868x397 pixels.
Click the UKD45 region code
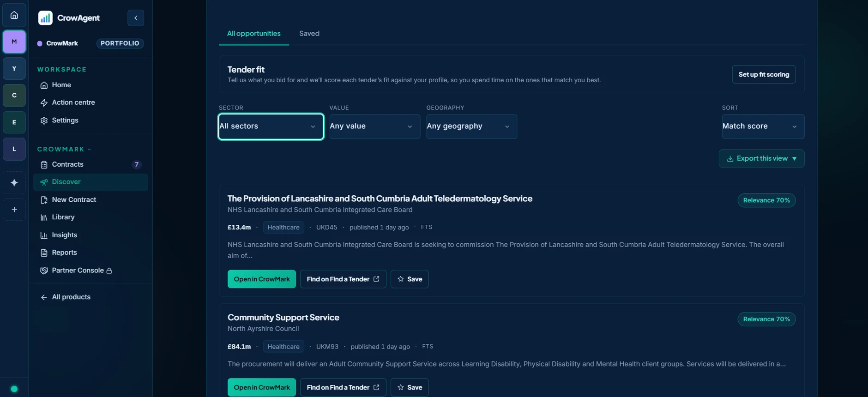click(x=326, y=228)
